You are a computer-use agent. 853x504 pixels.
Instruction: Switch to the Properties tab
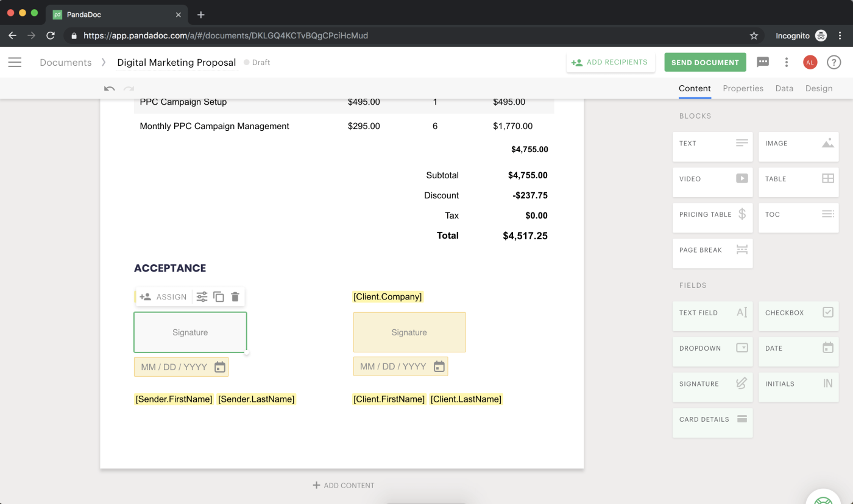[743, 88]
